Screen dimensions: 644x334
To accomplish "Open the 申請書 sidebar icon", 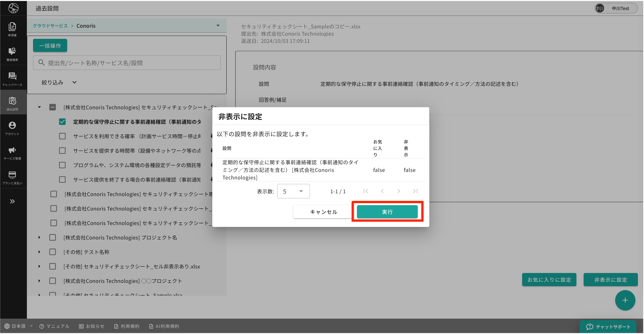I will 12,29.
